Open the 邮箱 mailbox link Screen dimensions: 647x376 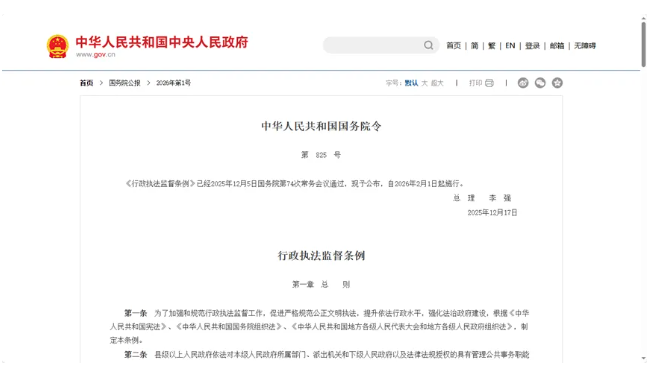tap(557, 45)
